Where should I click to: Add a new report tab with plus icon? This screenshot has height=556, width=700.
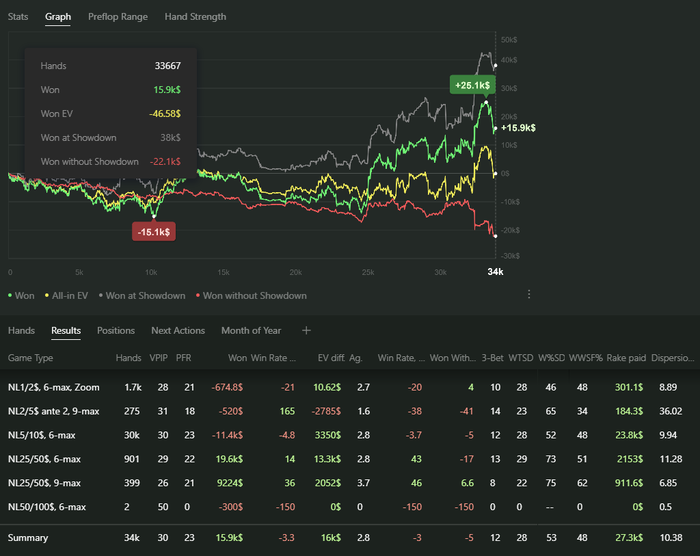tap(307, 331)
